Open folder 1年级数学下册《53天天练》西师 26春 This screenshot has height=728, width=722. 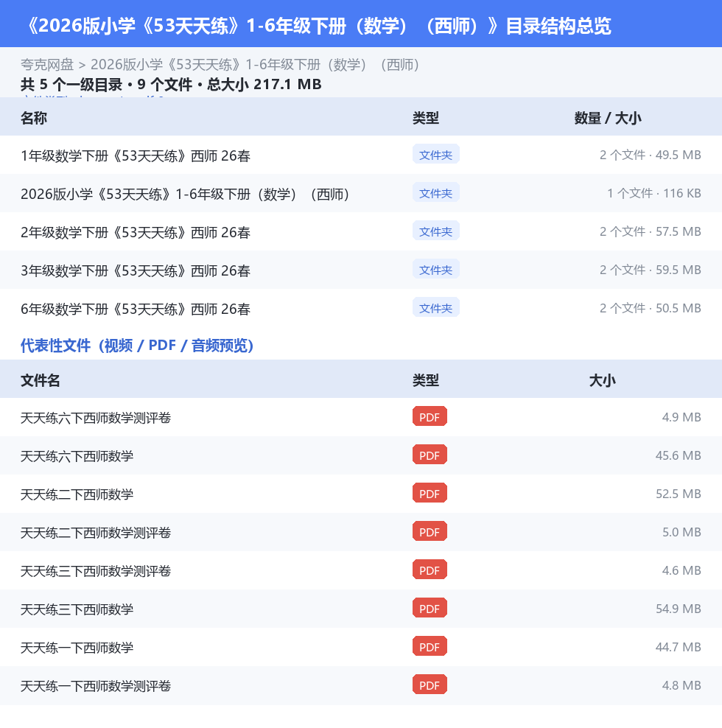[x=136, y=155]
